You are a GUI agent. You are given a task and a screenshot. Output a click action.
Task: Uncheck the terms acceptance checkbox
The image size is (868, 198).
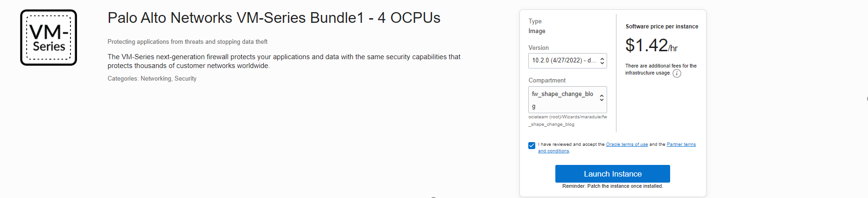[532, 145]
